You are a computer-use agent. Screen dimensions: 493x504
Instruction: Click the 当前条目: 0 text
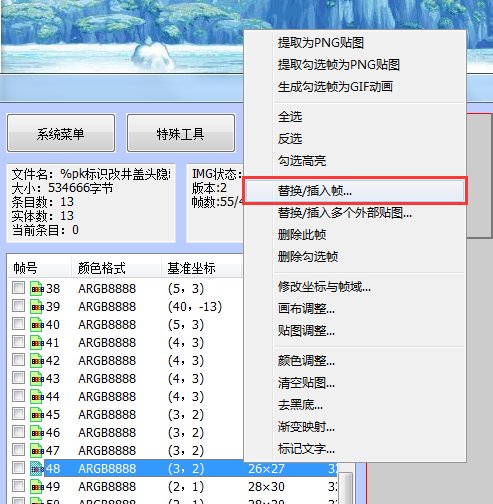click(x=45, y=230)
